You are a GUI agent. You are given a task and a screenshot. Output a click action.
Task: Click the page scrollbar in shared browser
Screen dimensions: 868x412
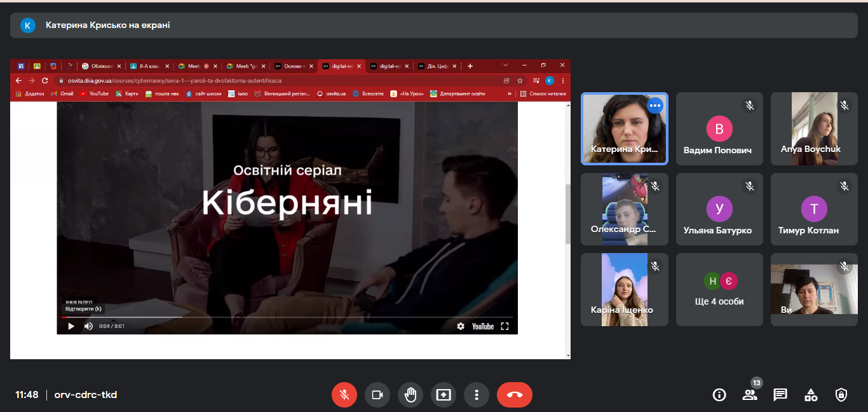[x=567, y=214]
